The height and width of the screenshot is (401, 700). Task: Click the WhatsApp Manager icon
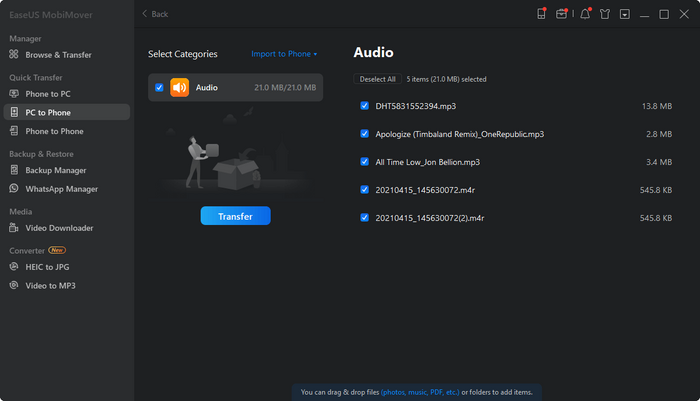(x=14, y=188)
